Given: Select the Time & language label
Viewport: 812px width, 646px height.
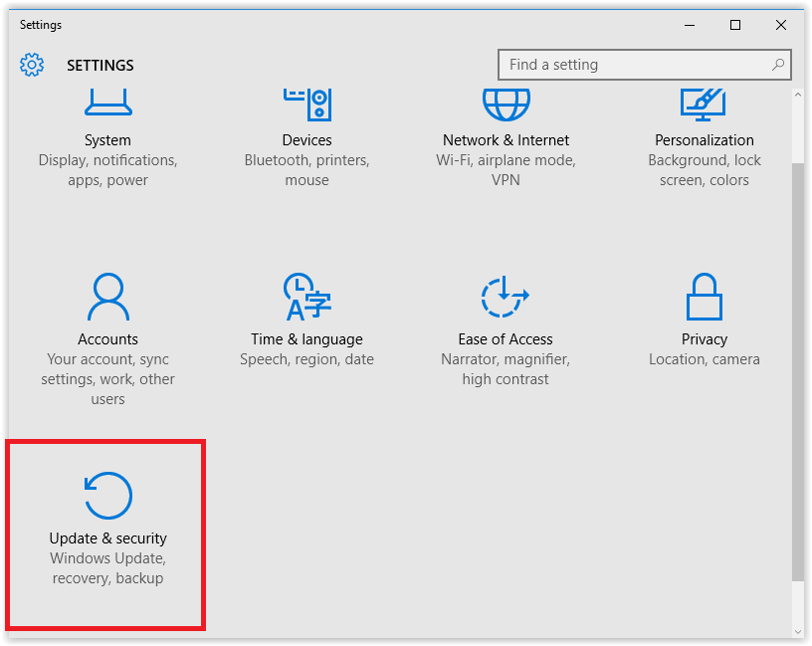Looking at the screenshot, I should click(x=307, y=339).
